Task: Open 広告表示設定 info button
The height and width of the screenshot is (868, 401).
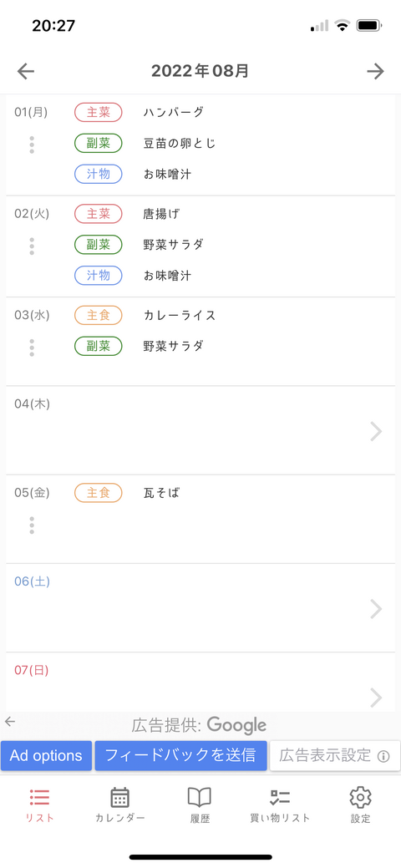Action: pos(334,755)
